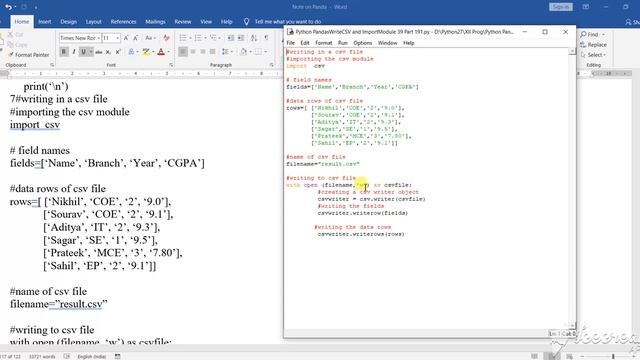Shrink font size icon
640x360 pixels.
136,38
